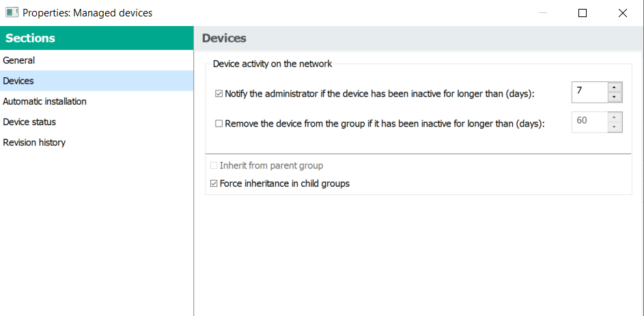Decrease remove-device days with down arrow

615,127
